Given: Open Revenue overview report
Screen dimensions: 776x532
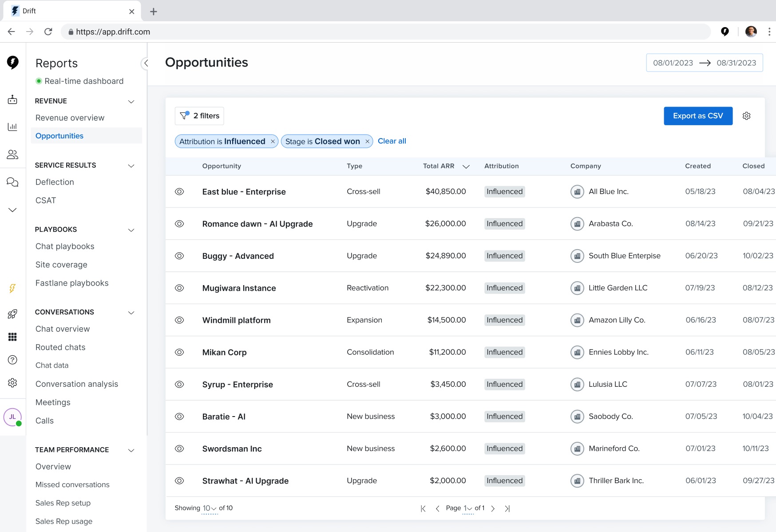Looking at the screenshot, I should (x=70, y=118).
